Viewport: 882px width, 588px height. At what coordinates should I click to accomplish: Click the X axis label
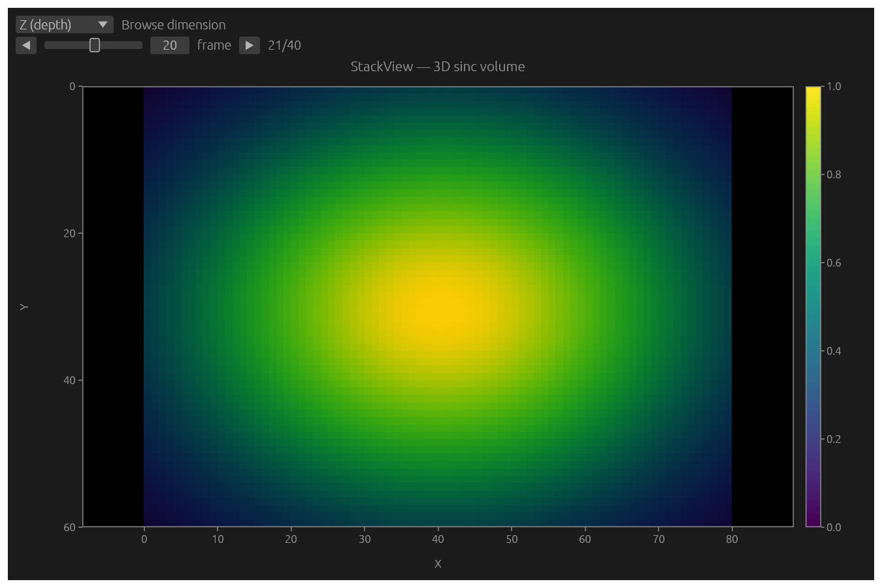[x=438, y=564]
